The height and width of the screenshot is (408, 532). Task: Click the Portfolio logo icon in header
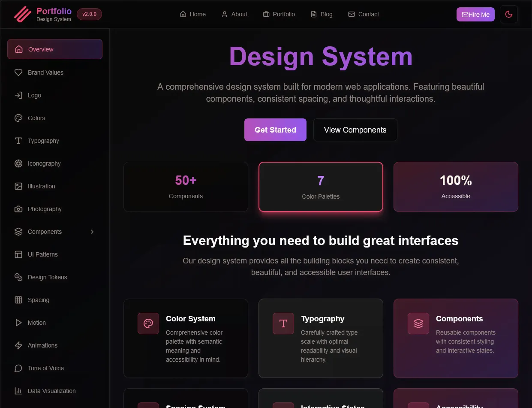click(22, 14)
